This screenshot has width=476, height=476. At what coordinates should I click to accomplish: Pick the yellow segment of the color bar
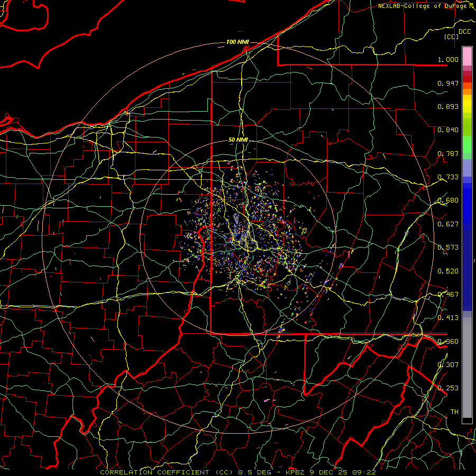467,104
